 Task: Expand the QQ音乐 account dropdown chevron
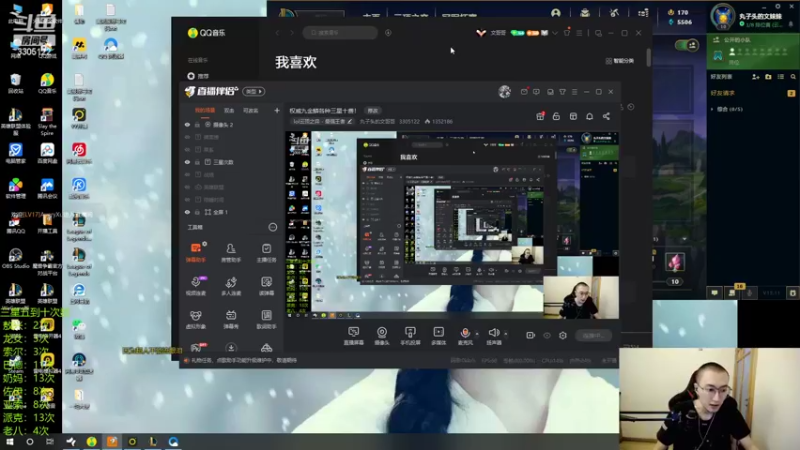point(555,33)
